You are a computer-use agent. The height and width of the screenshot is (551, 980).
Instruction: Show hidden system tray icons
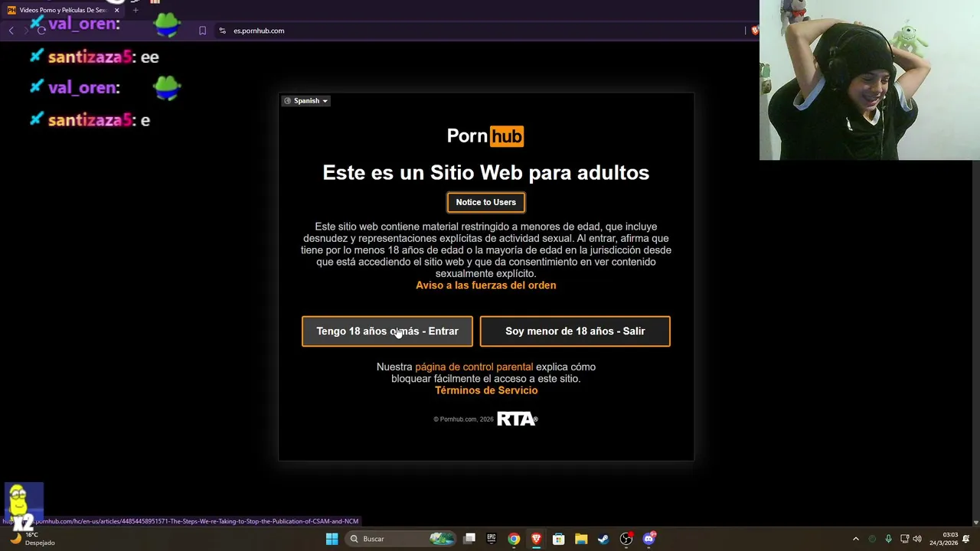(x=856, y=539)
